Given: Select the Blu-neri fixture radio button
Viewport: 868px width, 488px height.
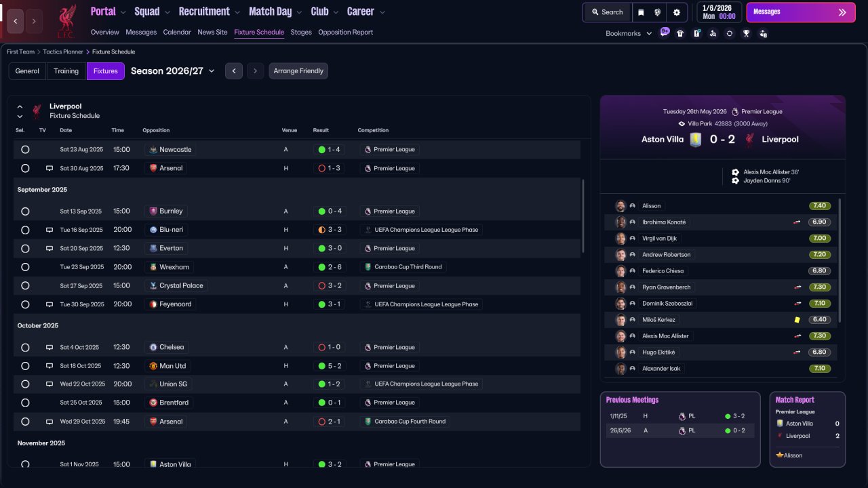Looking at the screenshot, I should tap(25, 230).
